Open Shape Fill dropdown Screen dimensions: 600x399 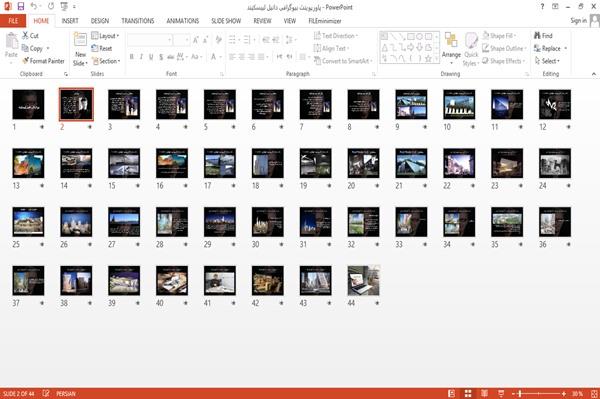click(499, 36)
